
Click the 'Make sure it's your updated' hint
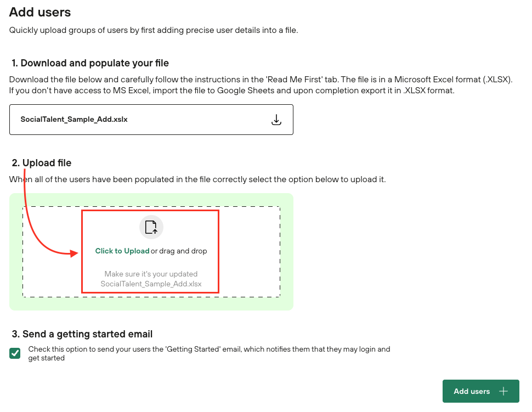click(151, 274)
